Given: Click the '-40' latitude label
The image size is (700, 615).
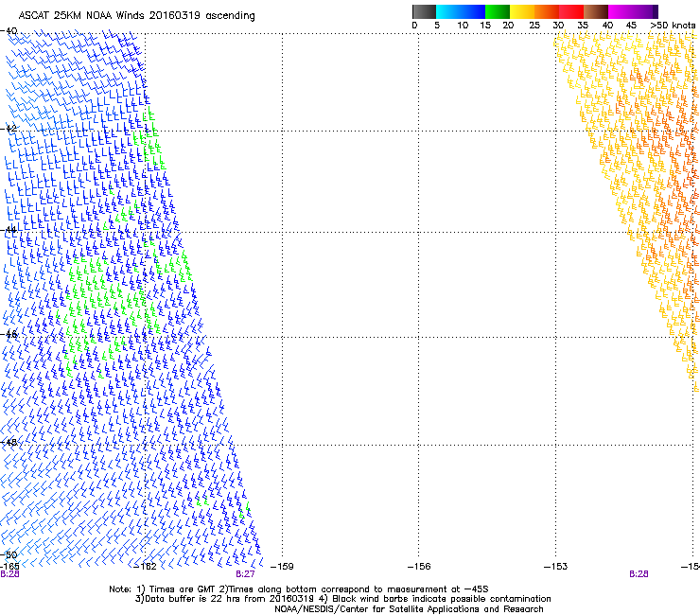Looking at the screenshot, I should (x=9, y=31).
